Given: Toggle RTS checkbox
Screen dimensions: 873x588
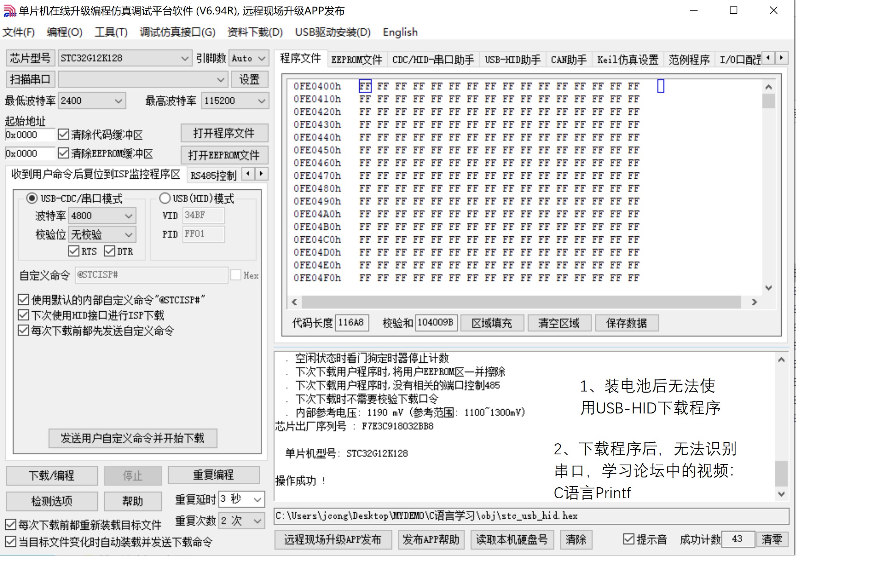Looking at the screenshot, I should [74, 251].
